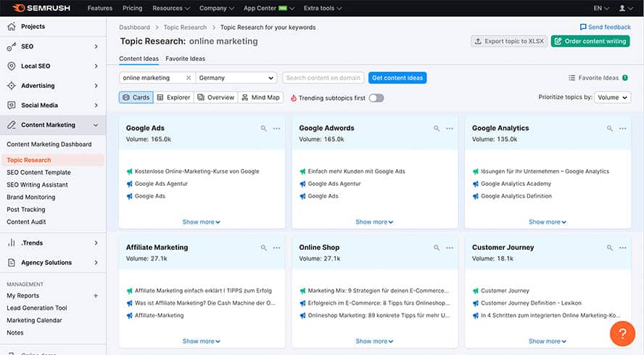644x355 pixels.
Task: Open Send feedback link
Action: pyautogui.click(x=605, y=27)
